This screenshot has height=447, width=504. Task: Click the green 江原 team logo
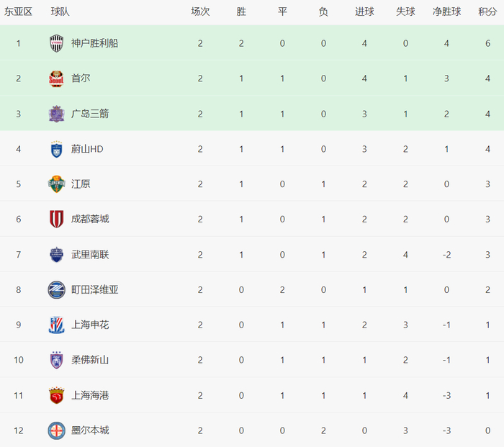point(57,184)
